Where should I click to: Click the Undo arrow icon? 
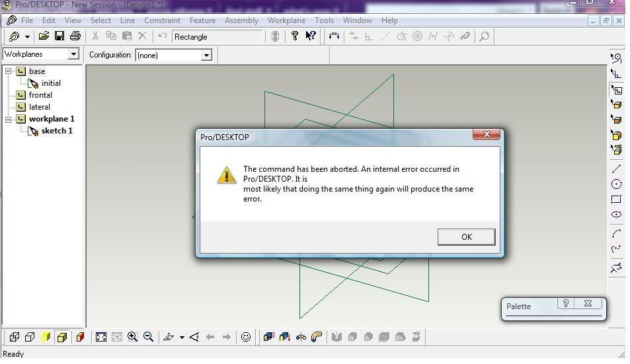(x=163, y=36)
